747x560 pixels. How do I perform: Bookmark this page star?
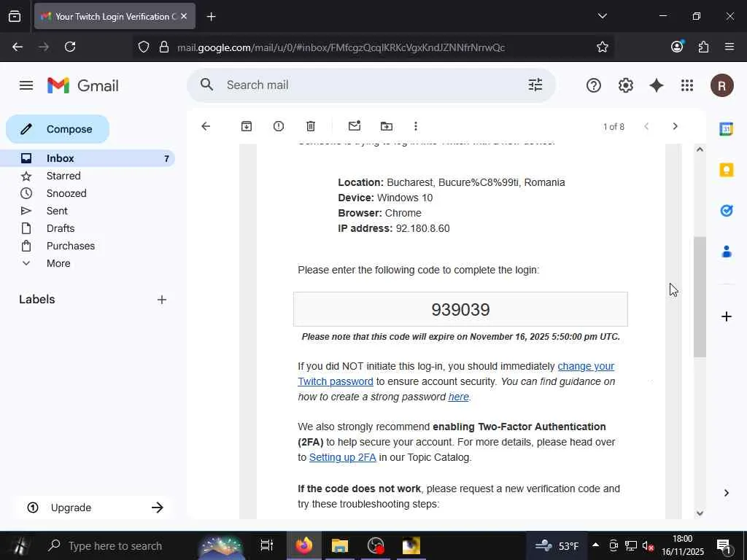(x=602, y=47)
